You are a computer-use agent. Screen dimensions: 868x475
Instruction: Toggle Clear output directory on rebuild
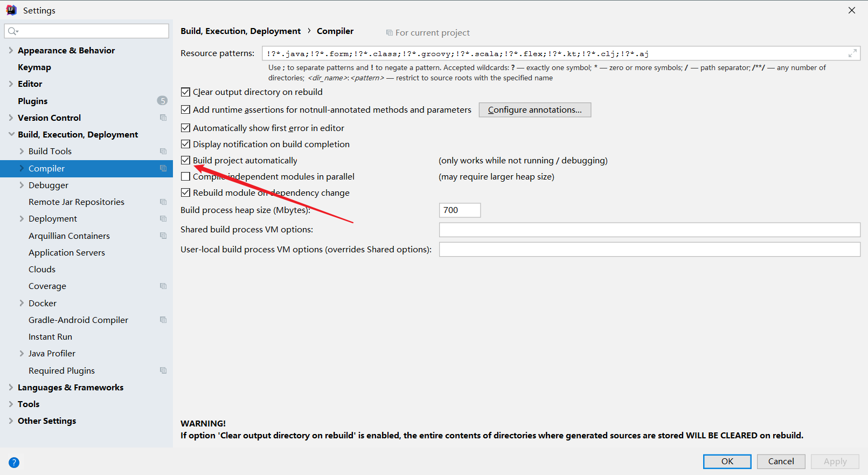185,92
